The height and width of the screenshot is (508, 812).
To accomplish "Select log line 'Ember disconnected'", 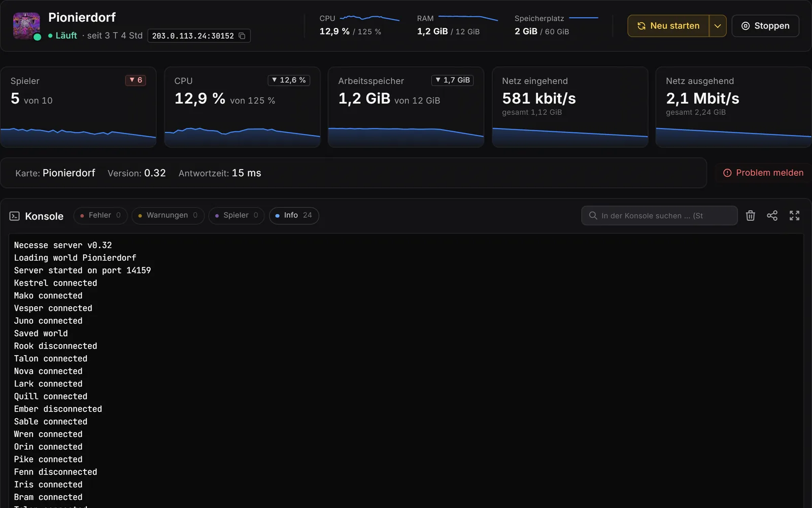I will click(x=58, y=409).
